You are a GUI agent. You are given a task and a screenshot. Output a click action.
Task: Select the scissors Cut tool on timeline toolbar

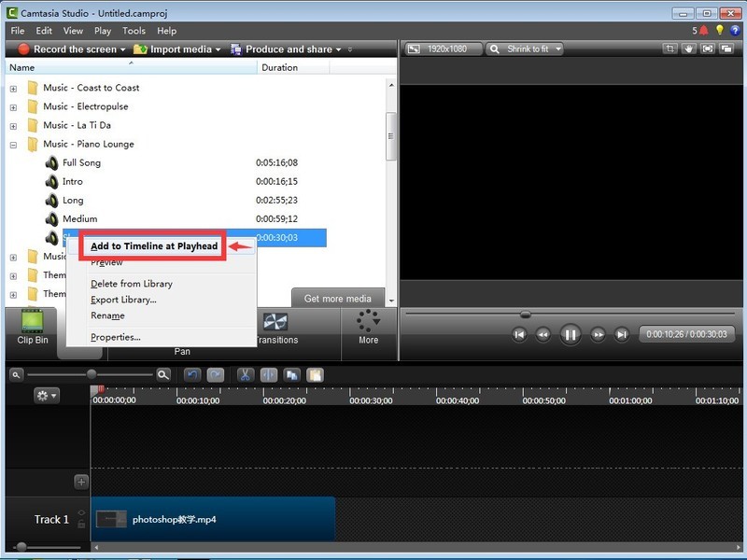[x=245, y=374]
